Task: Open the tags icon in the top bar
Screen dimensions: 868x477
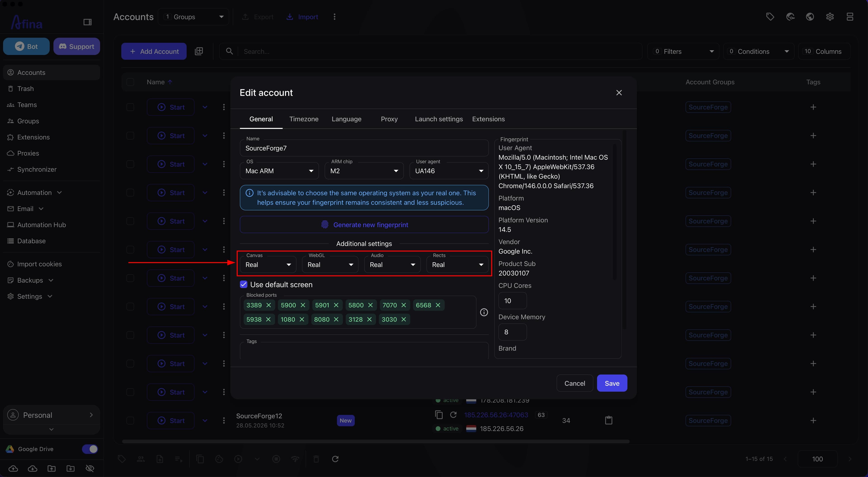Action: pyautogui.click(x=770, y=16)
